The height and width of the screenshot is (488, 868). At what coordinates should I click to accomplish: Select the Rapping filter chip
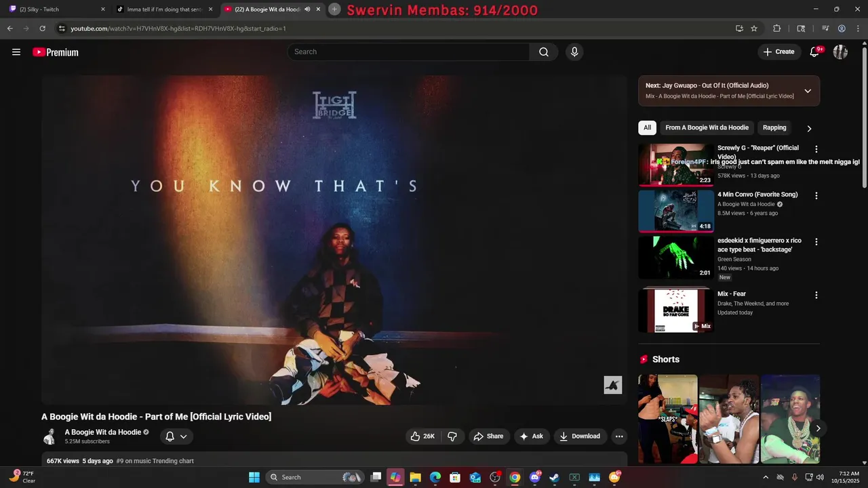(x=774, y=127)
